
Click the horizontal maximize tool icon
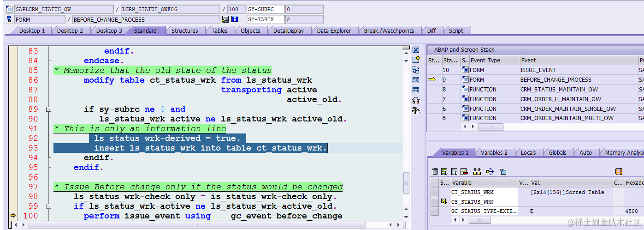(416, 90)
